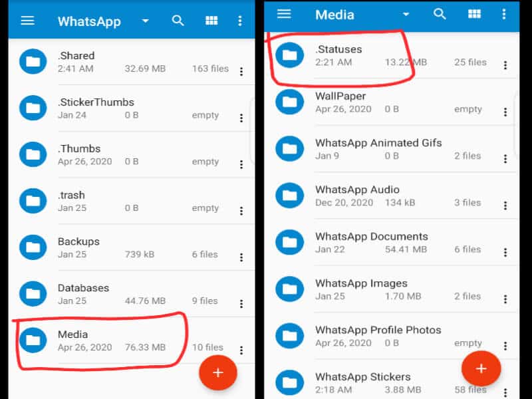Show options for WhatsApp Images folder
The image size is (532, 399).
pyautogui.click(x=505, y=300)
